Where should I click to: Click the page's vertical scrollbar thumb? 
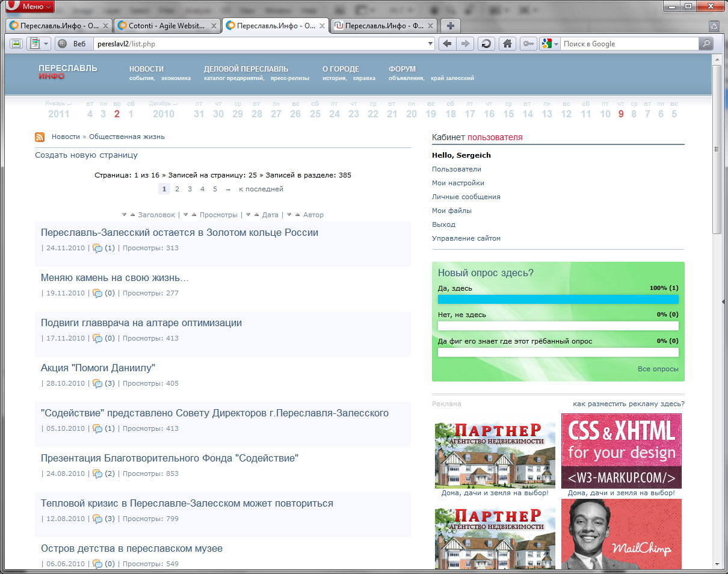click(x=717, y=147)
